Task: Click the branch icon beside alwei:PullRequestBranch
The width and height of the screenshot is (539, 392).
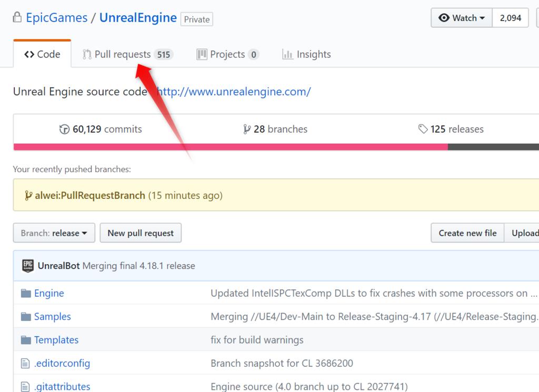Action: click(28, 196)
